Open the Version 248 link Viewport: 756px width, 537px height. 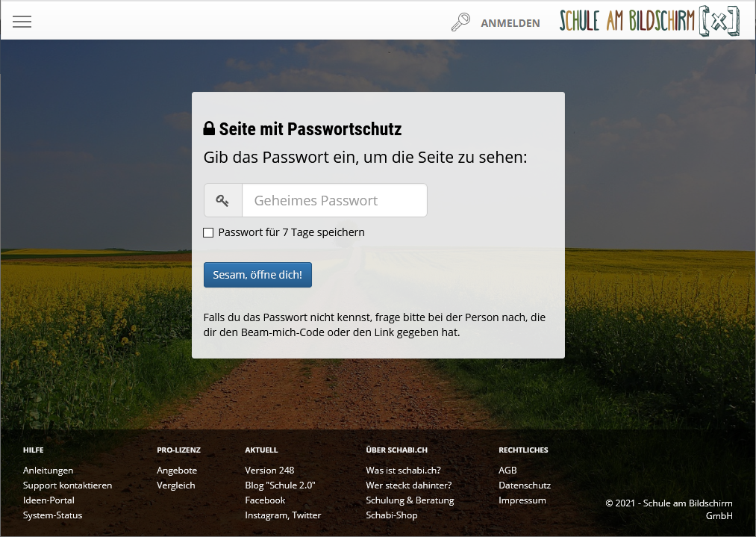pos(269,470)
